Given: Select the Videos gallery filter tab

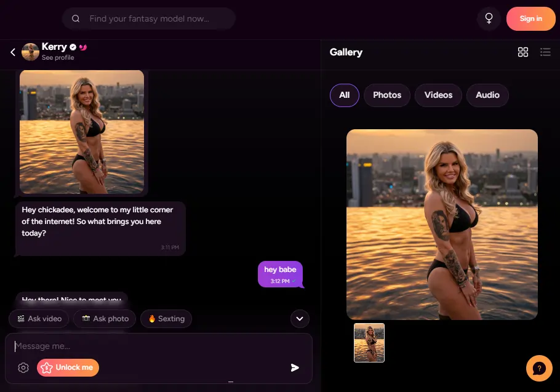Looking at the screenshot, I should point(438,95).
